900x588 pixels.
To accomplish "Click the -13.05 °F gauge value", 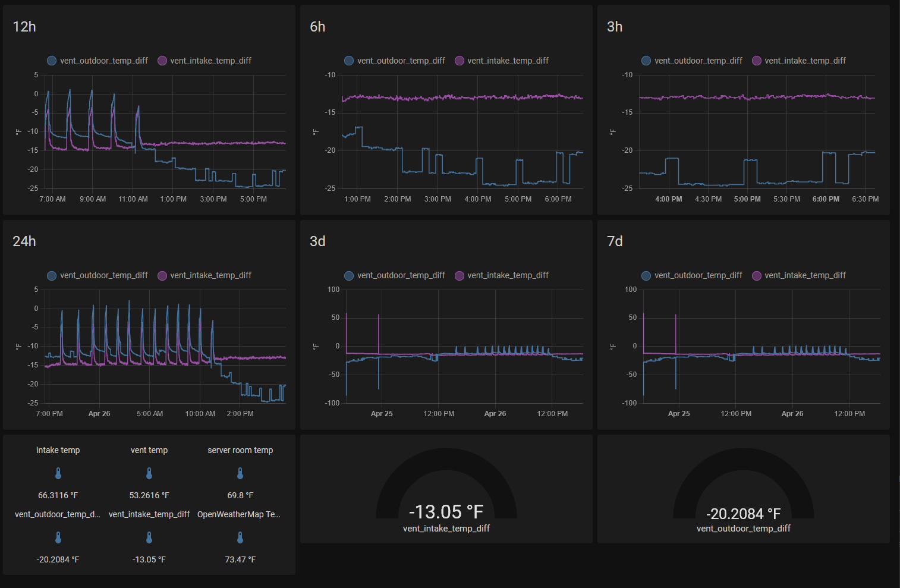I will (446, 511).
